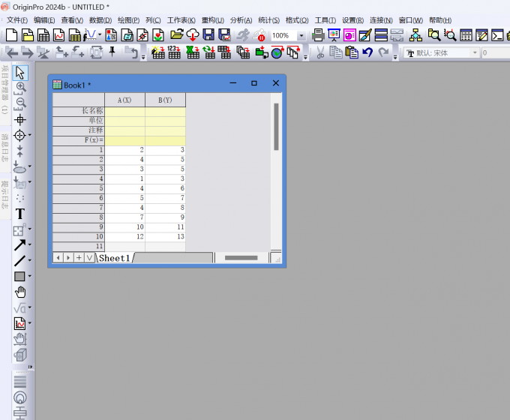This screenshot has width=510, height=420.
Task: Click the cloud download icon
Action: click(x=193, y=35)
